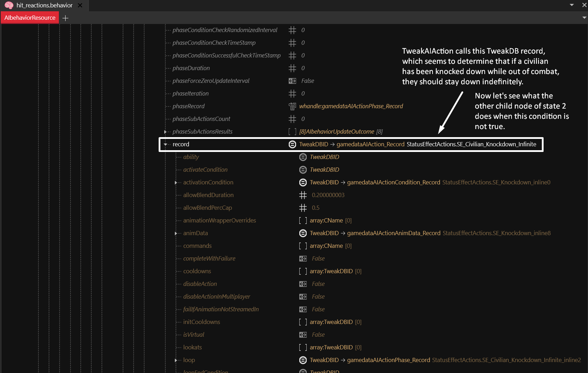Select the hit_reactions.behavior document tab

pos(44,5)
